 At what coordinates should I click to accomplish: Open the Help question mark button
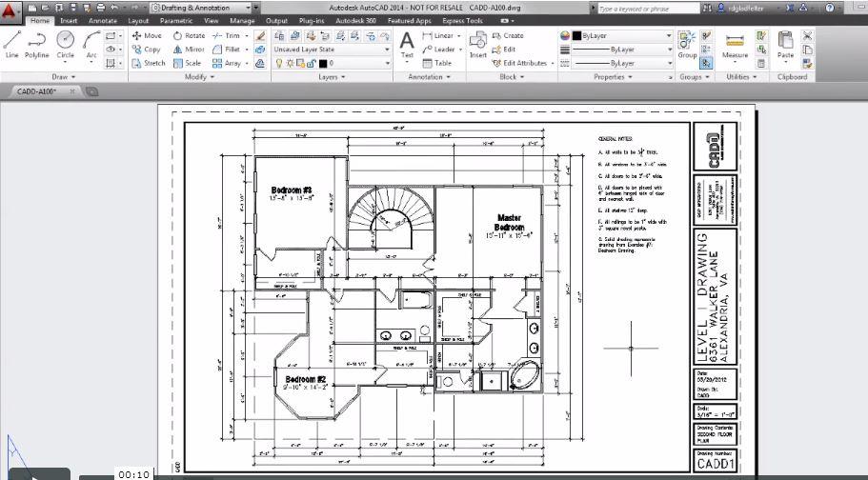(x=829, y=8)
